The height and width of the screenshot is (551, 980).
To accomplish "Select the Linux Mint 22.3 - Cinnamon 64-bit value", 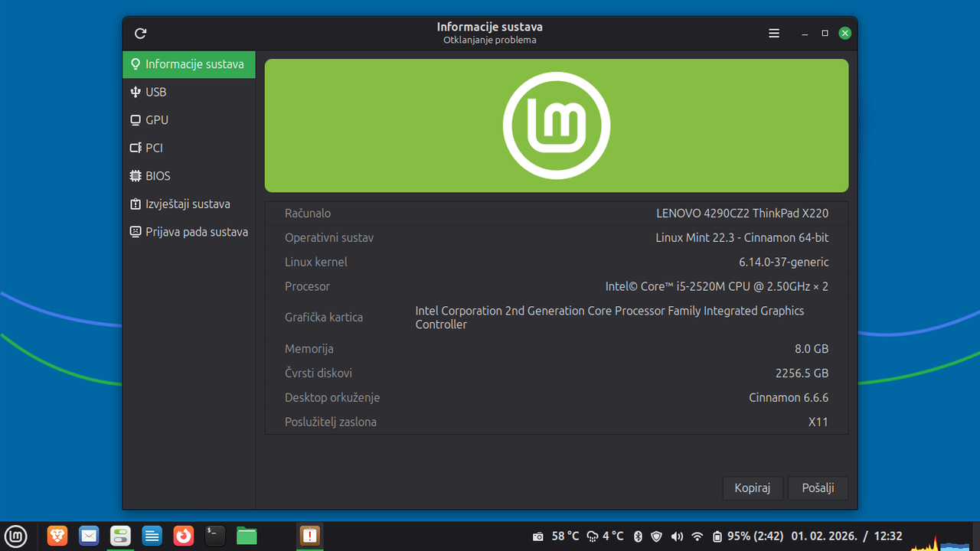I will (x=742, y=238).
